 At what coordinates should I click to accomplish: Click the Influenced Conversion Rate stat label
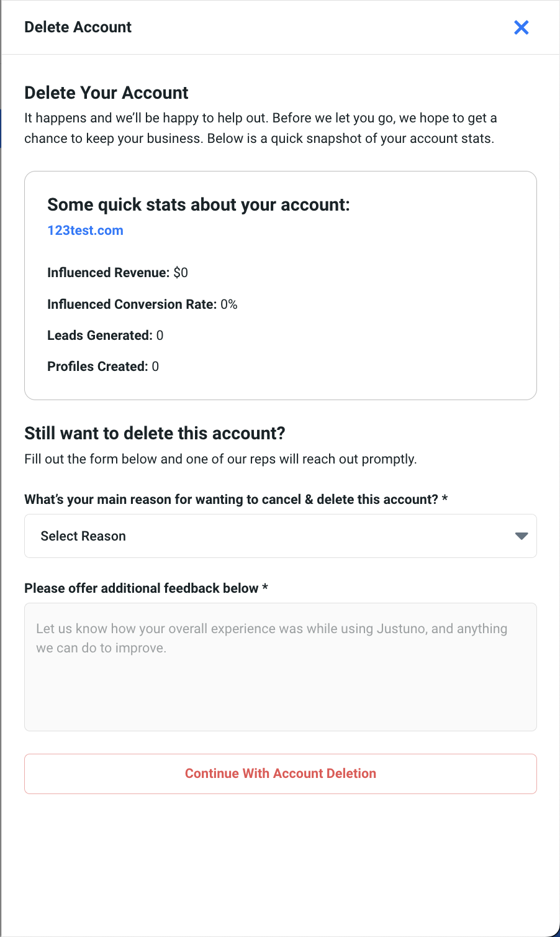(132, 304)
